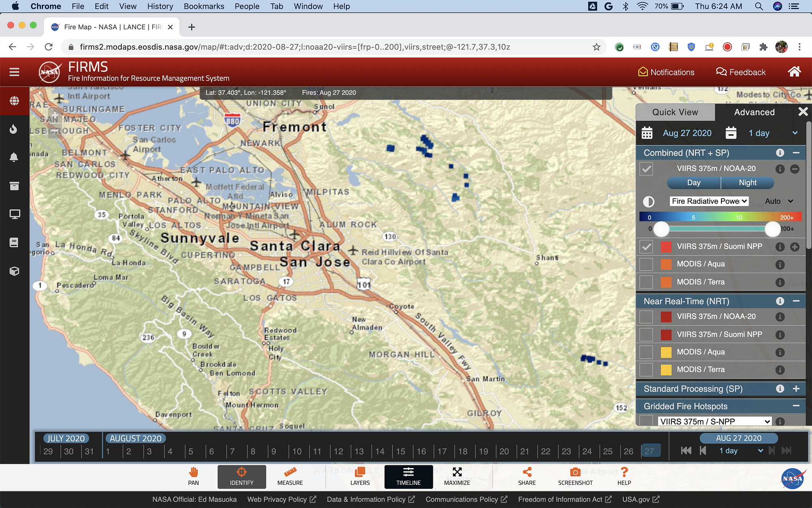Open the alerts bell sidebar icon
The height and width of the screenshot is (508, 812).
14,157
